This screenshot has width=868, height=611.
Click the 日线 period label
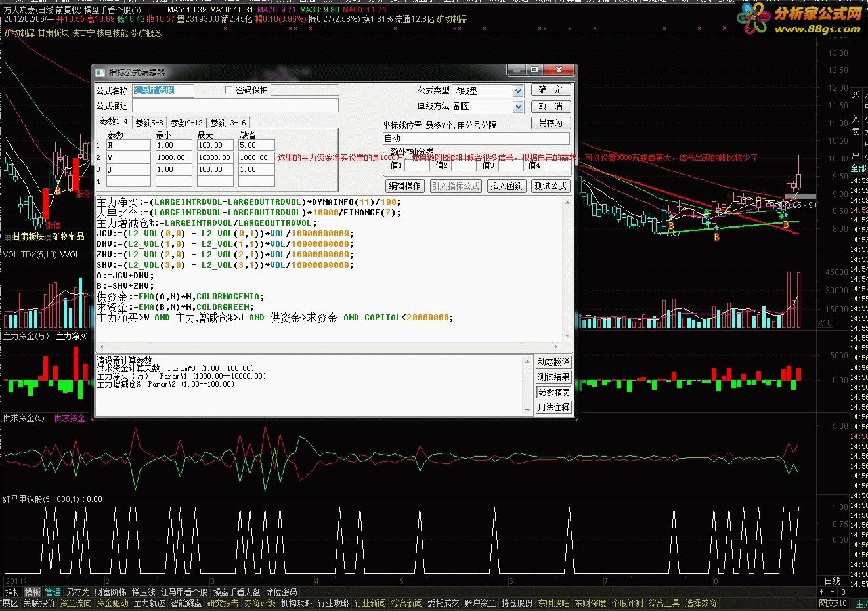tap(832, 581)
